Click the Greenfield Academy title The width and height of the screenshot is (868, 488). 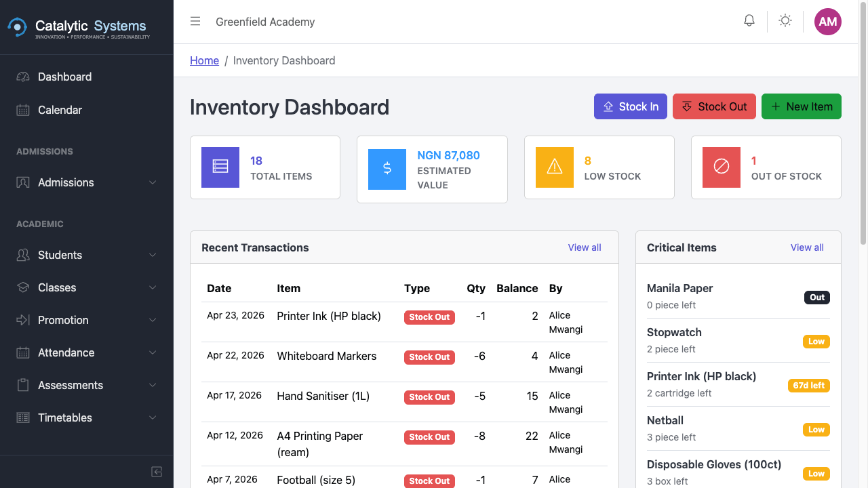click(265, 22)
